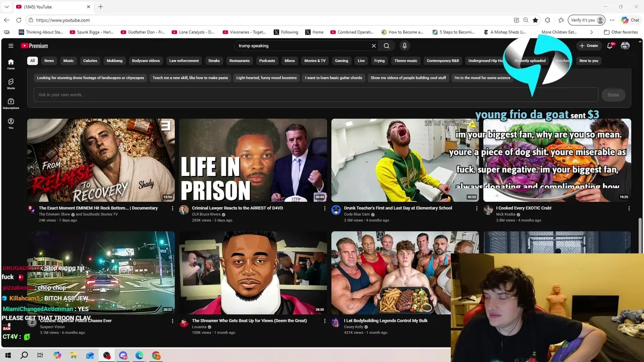This screenshot has width=644, height=362.
Task: Select the News filter chip
Action: 49,61
